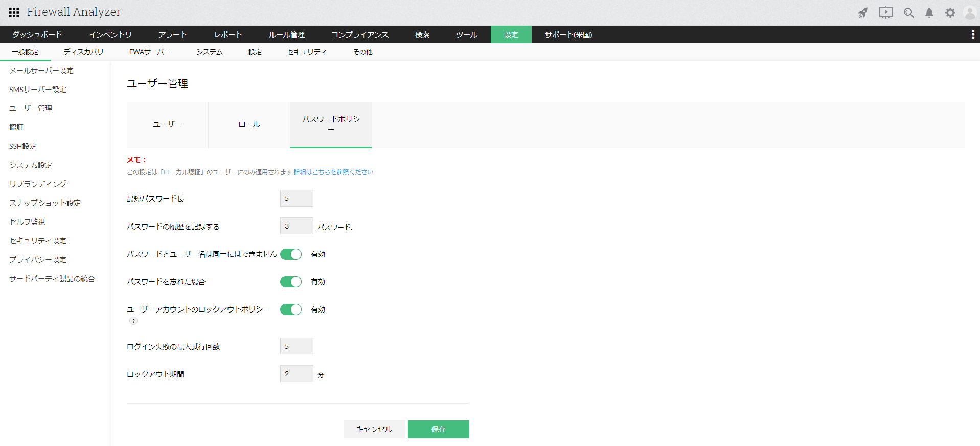Switch to the FWAサーバー sub-tab
The width and height of the screenshot is (980, 446).
click(x=150, y=52)
